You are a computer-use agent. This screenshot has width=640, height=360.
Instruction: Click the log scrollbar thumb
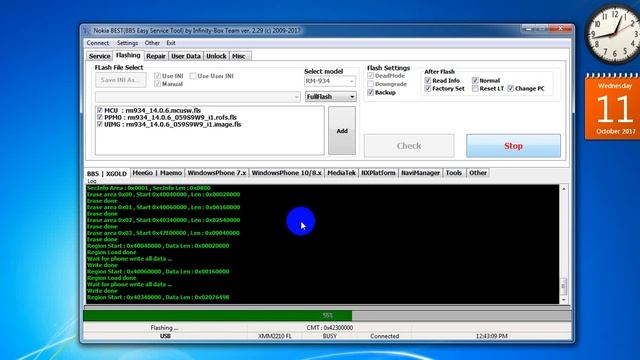[564, 286]
